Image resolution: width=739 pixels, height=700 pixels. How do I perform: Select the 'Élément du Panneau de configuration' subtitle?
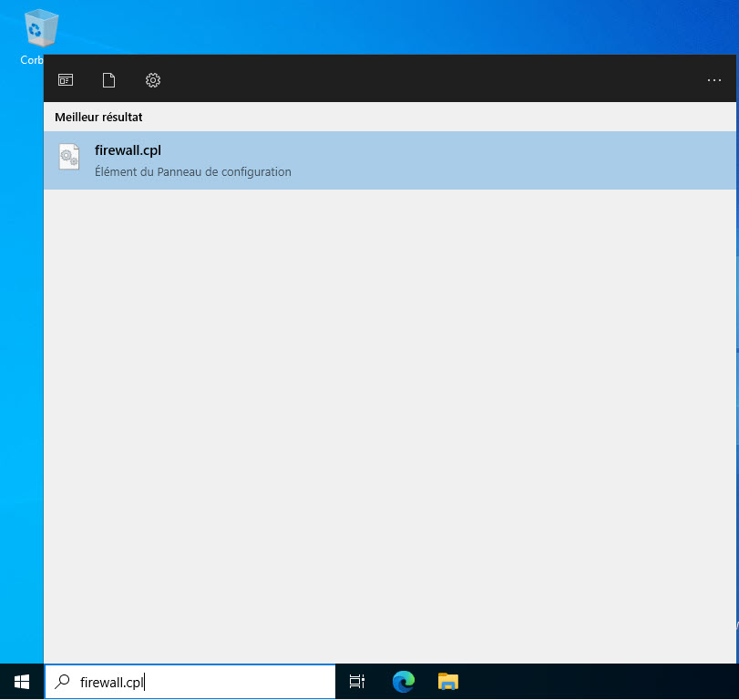[193, 172]
